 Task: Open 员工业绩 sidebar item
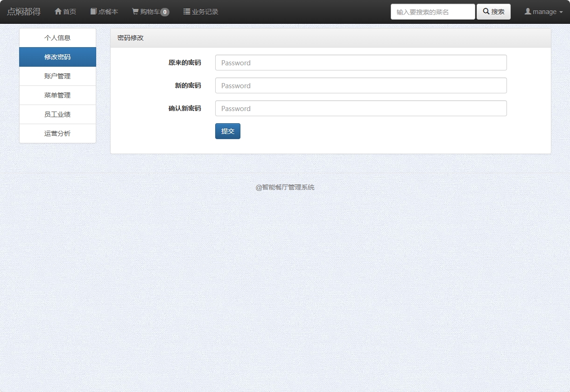click(57, 114)
